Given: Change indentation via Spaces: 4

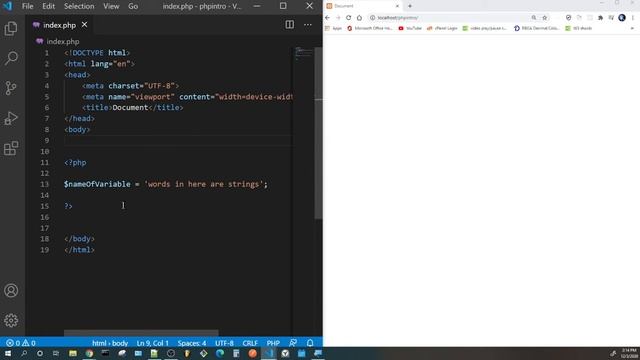Looking at the screenshot, I should (x=192, y=343).
